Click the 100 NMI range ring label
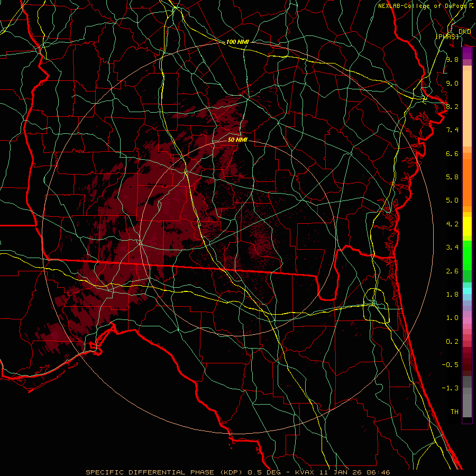 237,42
